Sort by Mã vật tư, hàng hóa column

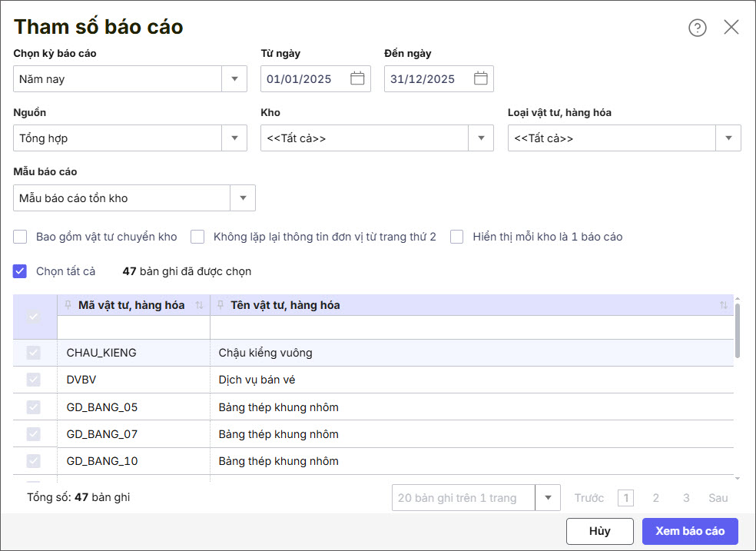pos(200,305)
